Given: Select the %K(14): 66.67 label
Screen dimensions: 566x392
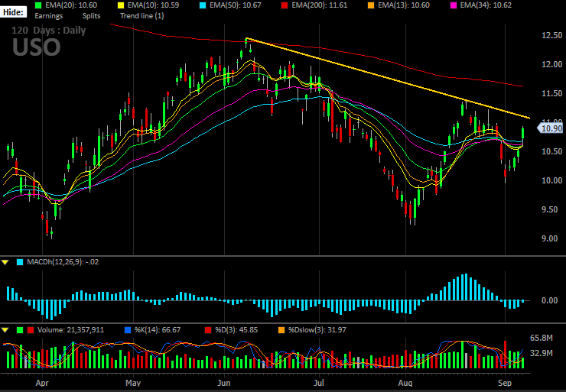Looking at the screenshot, I should coord(158,330).
